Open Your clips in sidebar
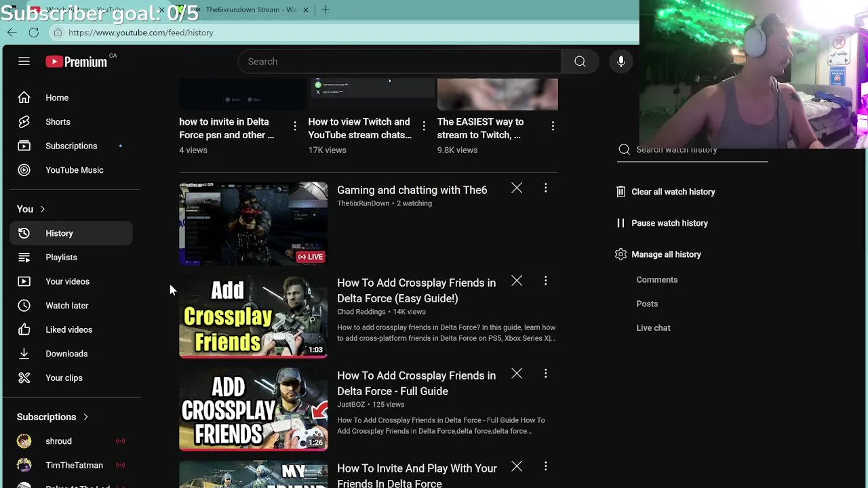868x488 pixels. [x=71, y=378]
